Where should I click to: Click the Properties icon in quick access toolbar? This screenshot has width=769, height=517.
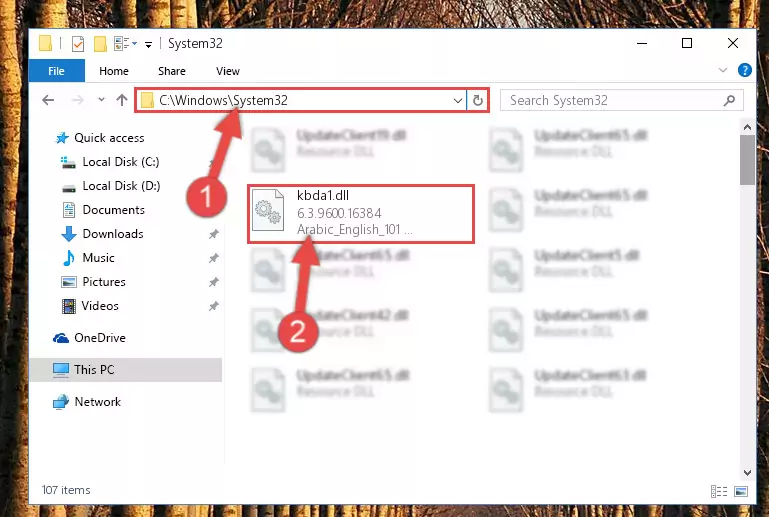pyautogui.click(x=77, y=44)
